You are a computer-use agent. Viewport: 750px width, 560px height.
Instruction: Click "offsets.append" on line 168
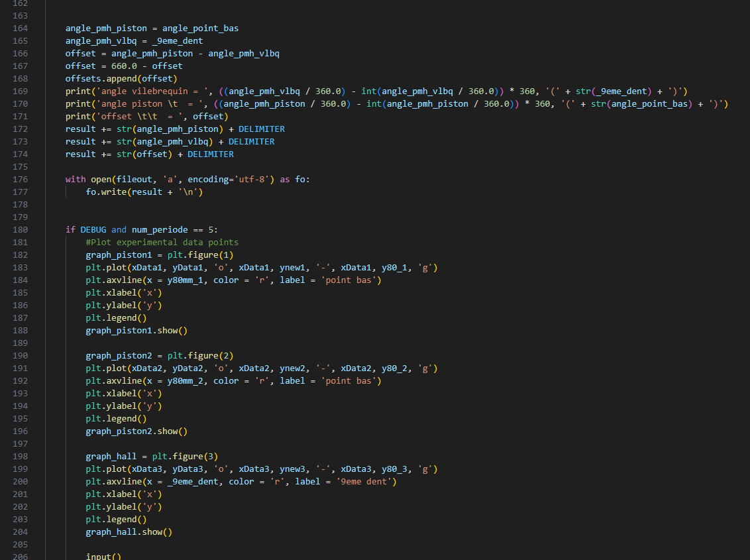pos(101,78)
